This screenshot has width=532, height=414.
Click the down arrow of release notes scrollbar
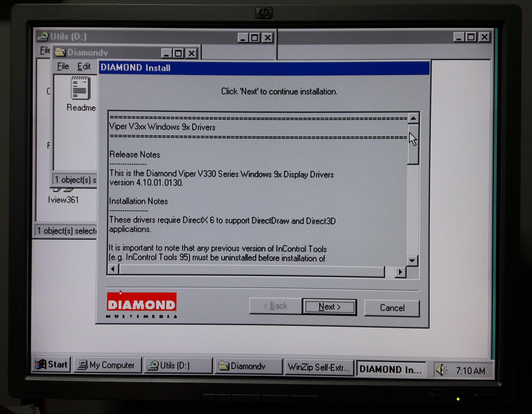tap(412, 261)
